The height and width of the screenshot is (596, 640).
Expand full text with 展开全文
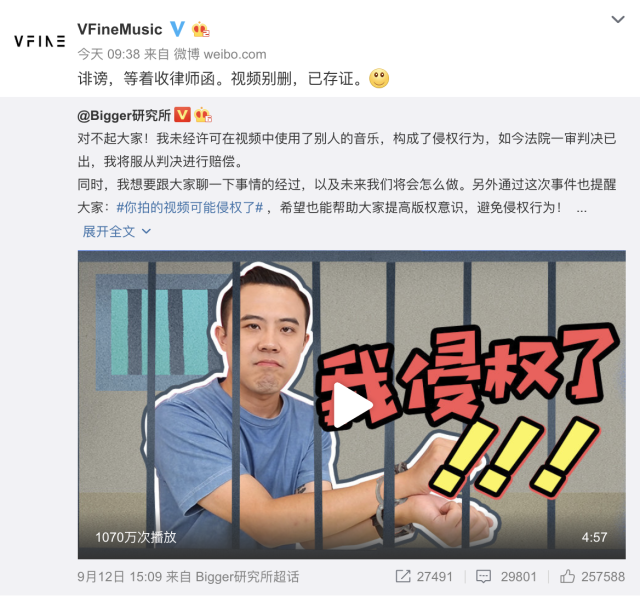117,231
